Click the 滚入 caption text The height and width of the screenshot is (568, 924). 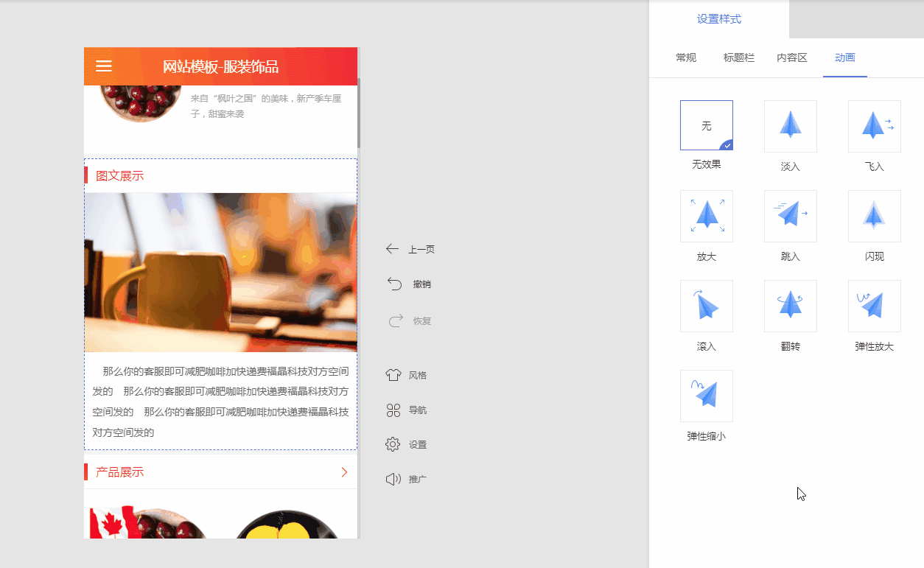click(707, 346)
